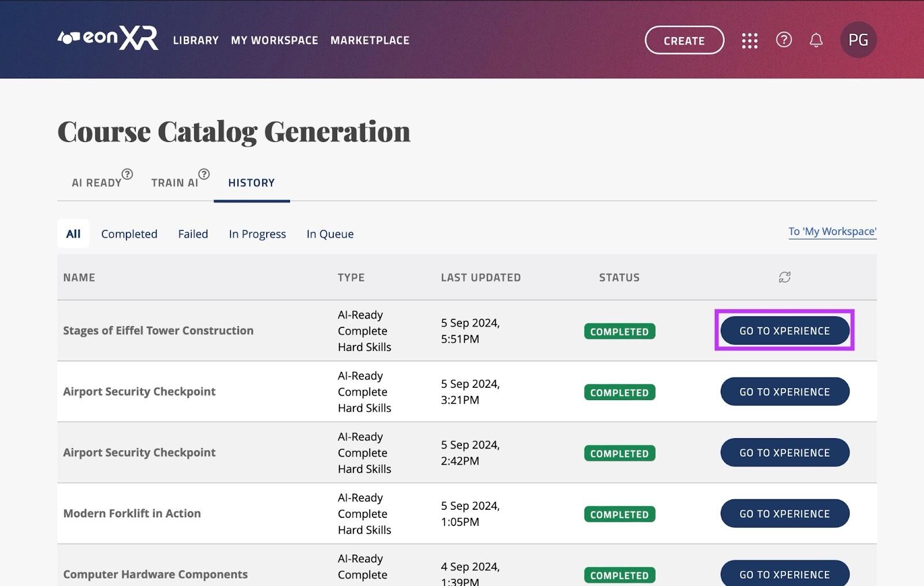The width and height of the screenshot is (924, 586).
Task: Click the type cell of the Modern Forklift row
Action: point(364,514)
